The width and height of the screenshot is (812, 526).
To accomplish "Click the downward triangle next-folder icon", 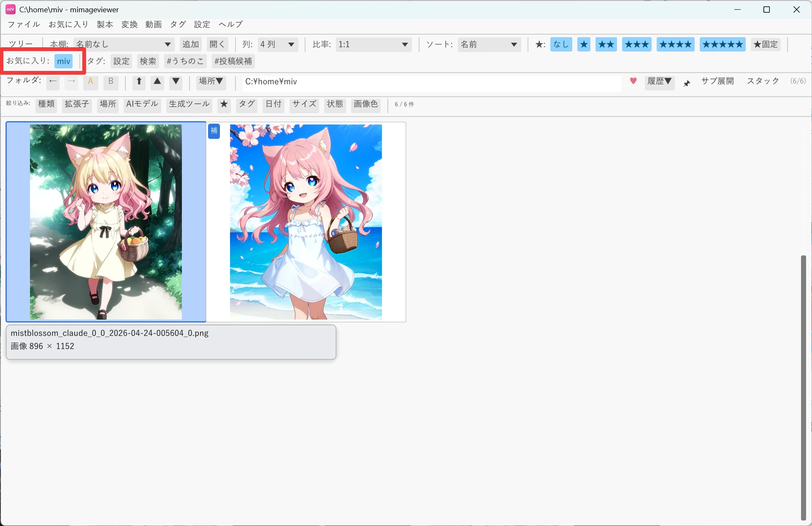I will (x=176, y=82).
